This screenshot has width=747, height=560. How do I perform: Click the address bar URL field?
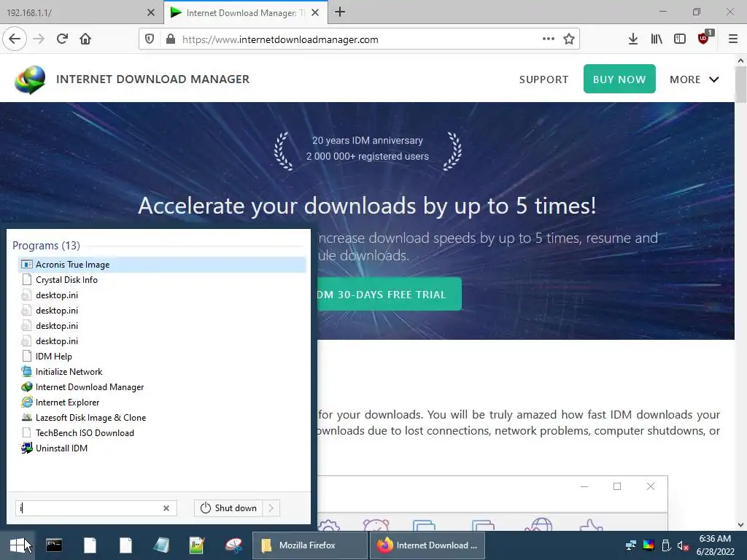tap(357, 39)
